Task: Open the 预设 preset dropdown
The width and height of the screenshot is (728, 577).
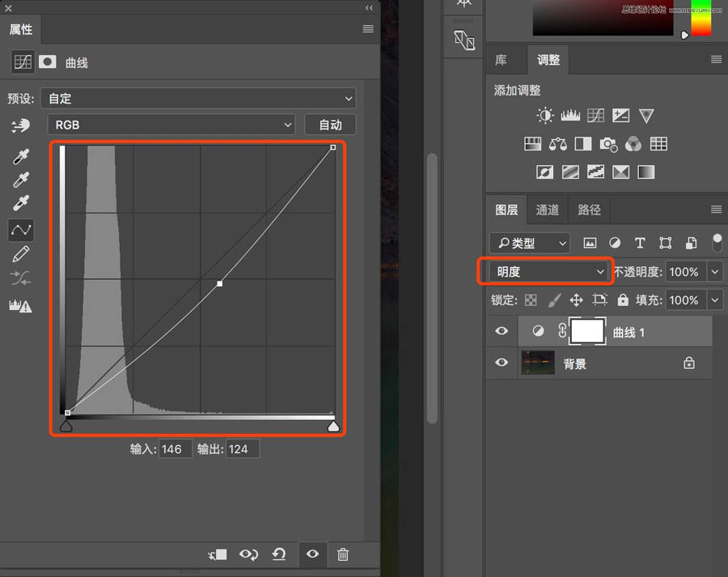Action: click(x=198, y=99)
